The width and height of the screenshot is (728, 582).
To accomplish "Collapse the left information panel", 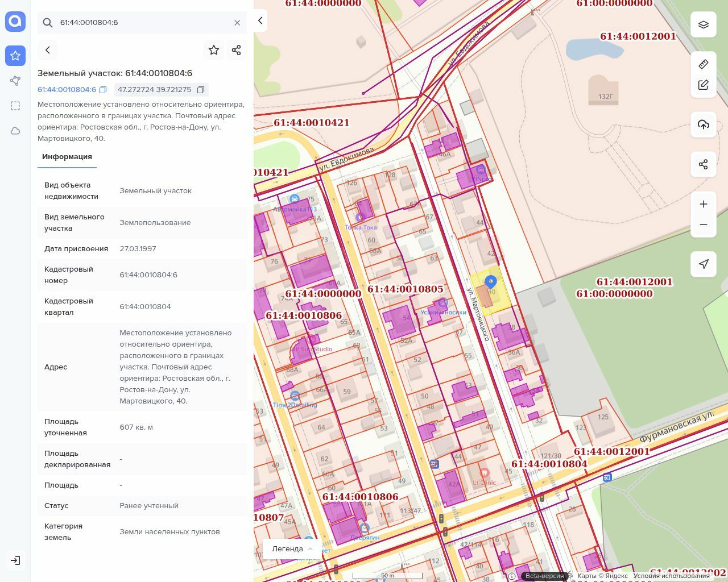I will tap(260, 20).
